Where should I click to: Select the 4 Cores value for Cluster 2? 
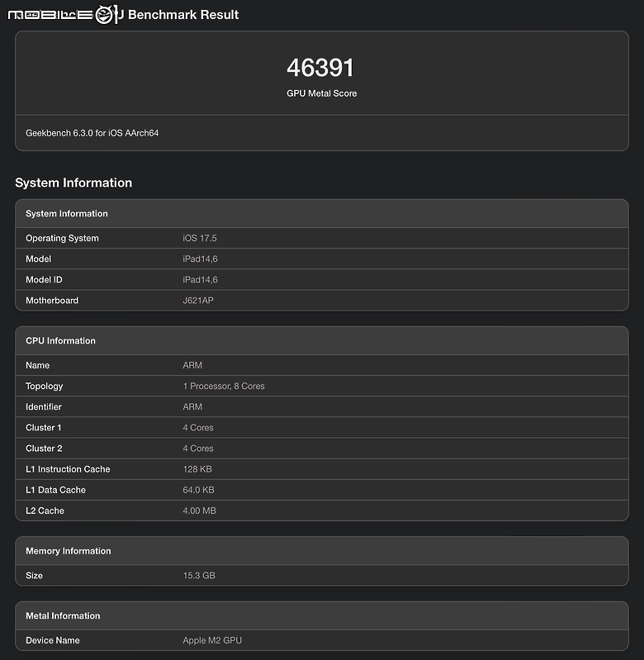point(198,449)
